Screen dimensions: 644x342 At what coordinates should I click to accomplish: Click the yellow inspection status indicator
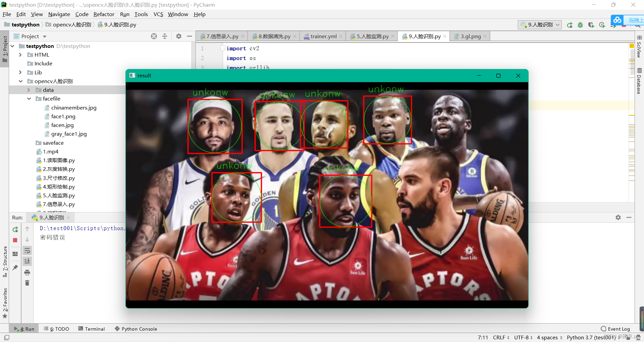click(x=632, y=46)
